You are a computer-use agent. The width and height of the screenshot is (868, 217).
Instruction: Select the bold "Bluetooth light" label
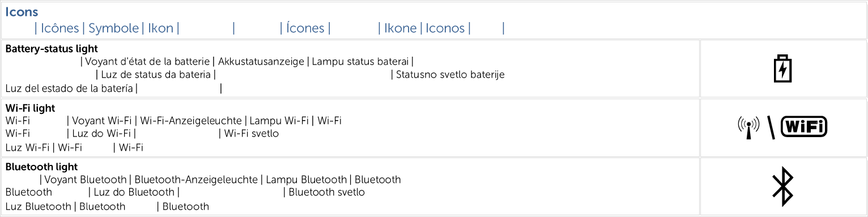click(41, 167)
